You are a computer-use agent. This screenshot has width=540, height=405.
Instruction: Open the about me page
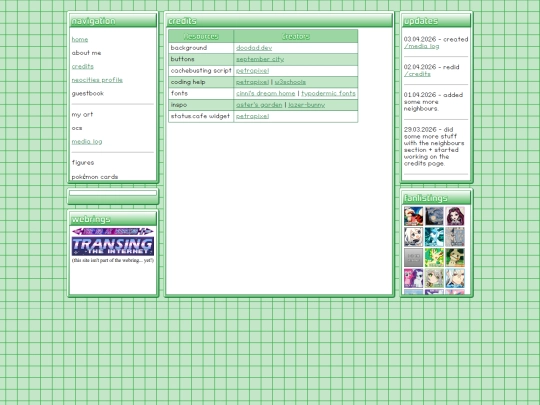click(86, 53)
